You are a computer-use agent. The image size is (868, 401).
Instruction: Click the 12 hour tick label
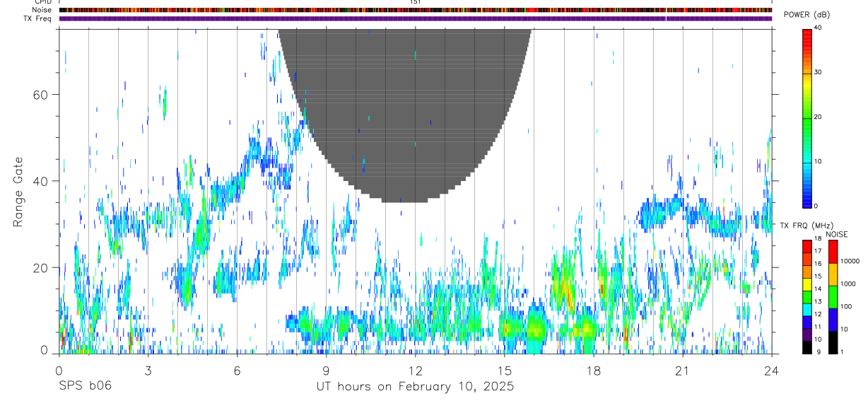(415, 370)
